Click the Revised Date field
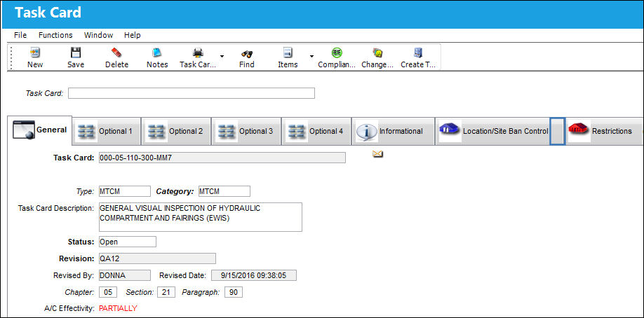The height and width of the screenshot is (318, 644). coord(254,275)
